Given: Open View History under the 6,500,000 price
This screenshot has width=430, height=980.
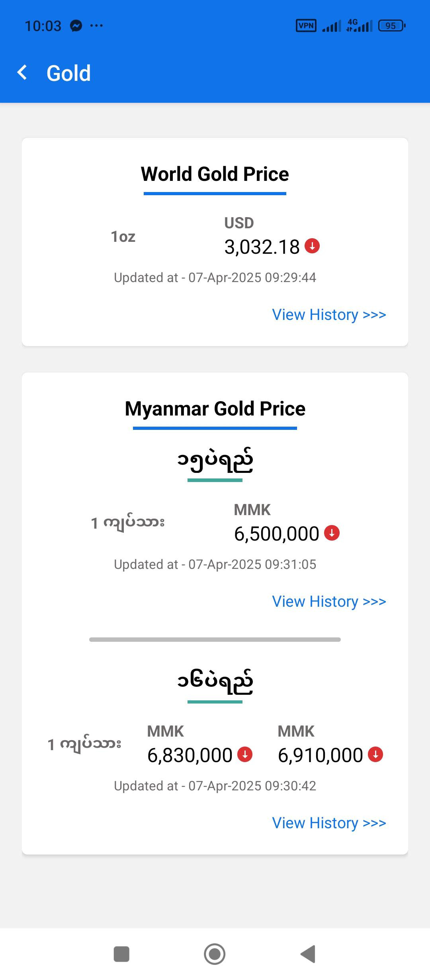Looking at the screenshot, I should pos(329,602).
